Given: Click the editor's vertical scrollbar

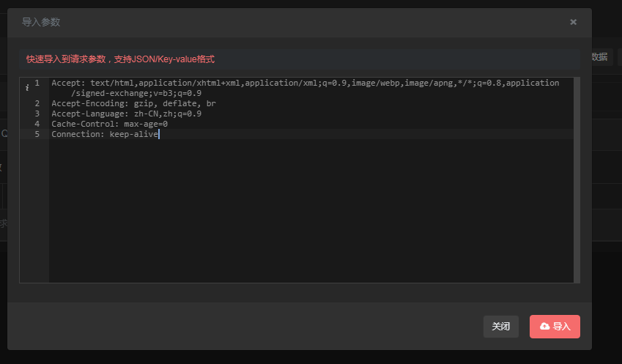Looking at the screenshot, I should pos(577,180).
